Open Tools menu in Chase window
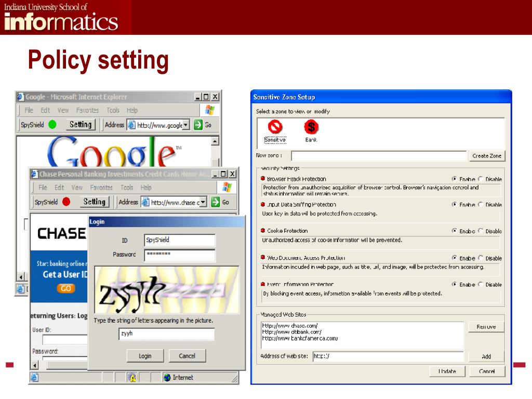532x399 pixels. point(127,187)
